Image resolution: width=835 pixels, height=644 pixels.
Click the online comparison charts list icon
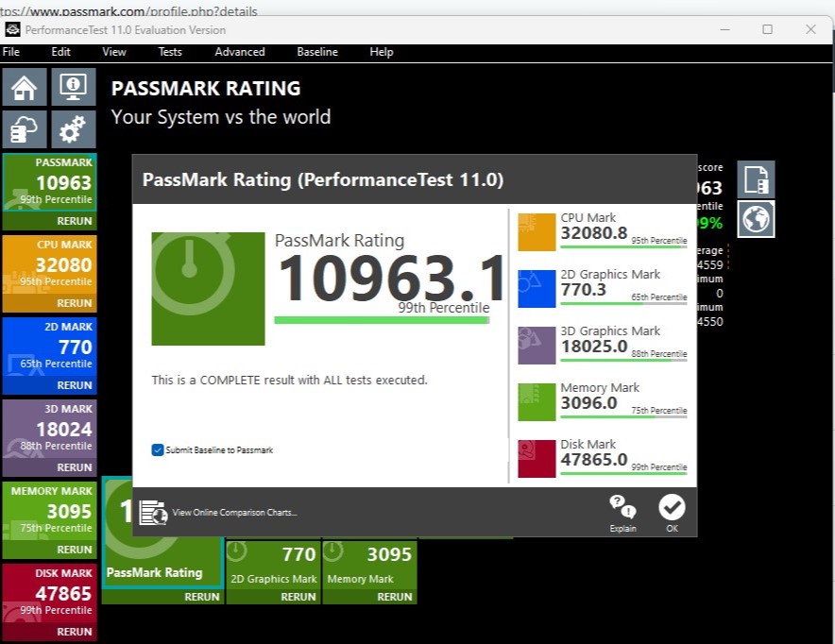pyautogui.click(x=153, y=513)
